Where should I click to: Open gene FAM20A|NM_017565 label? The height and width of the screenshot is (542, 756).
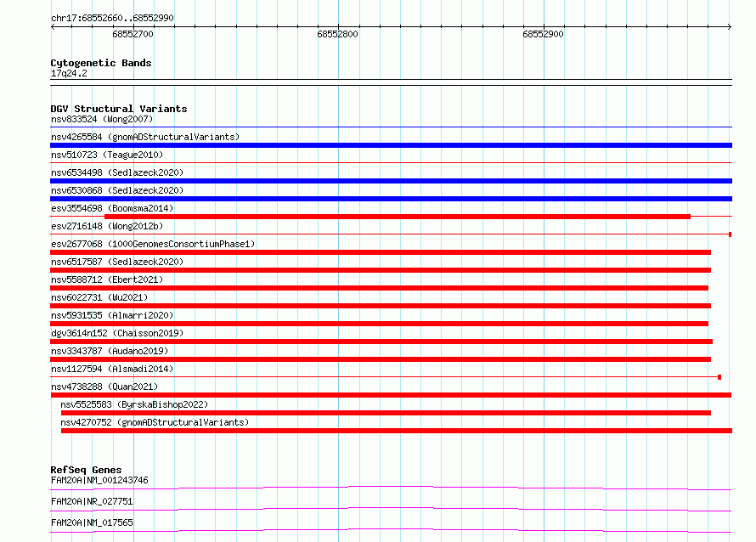click(x=92, y=522)
